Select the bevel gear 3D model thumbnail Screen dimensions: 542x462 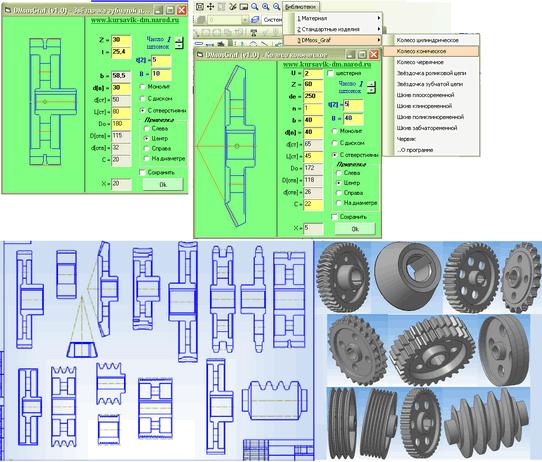coord(408,275)
